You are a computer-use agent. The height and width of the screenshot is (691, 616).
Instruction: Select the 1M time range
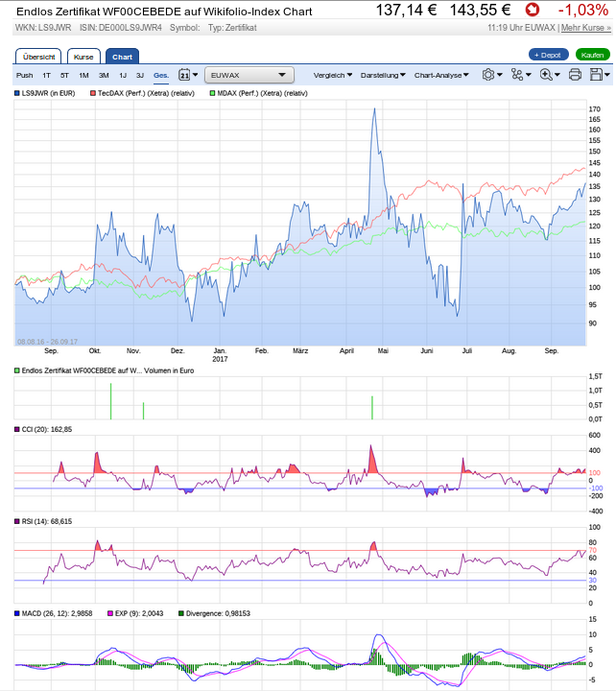(83, 75)
